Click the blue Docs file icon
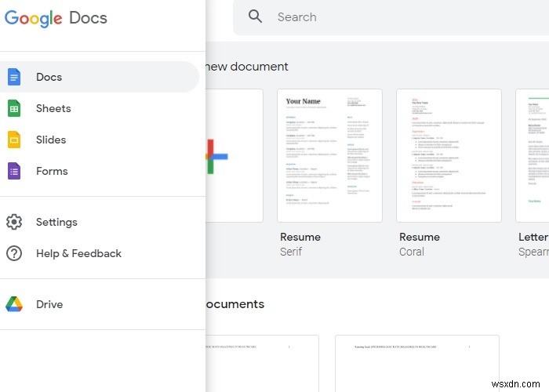549x392 pixels. point(14,77)
